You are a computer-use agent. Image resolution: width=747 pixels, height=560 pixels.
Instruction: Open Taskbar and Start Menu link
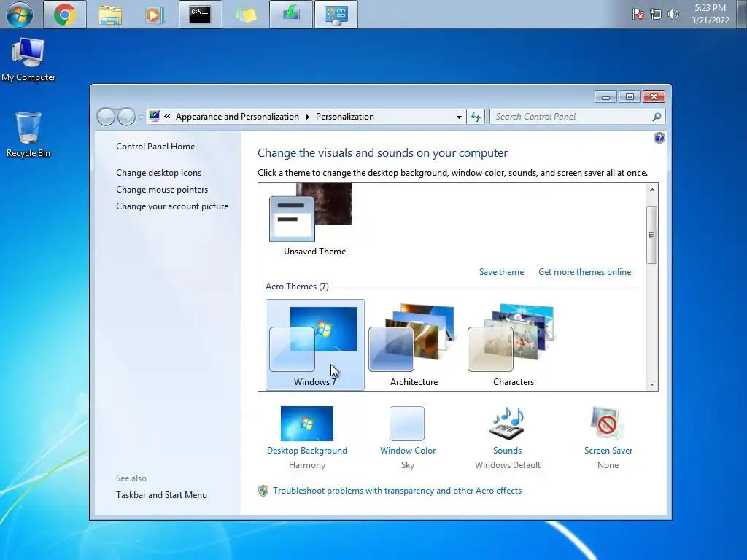coord(161,495)
